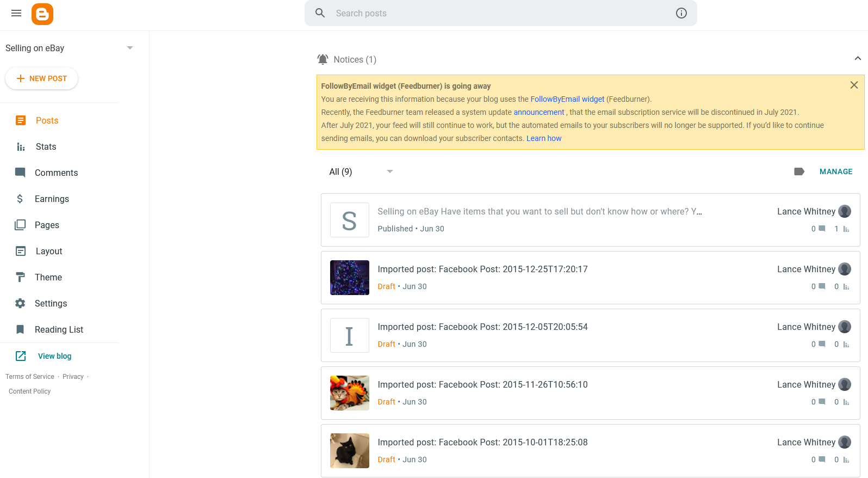Screen dimensions: 868x478
Task: Click views stats icon on 2015-12-05 post
Action: pos(846,344)
